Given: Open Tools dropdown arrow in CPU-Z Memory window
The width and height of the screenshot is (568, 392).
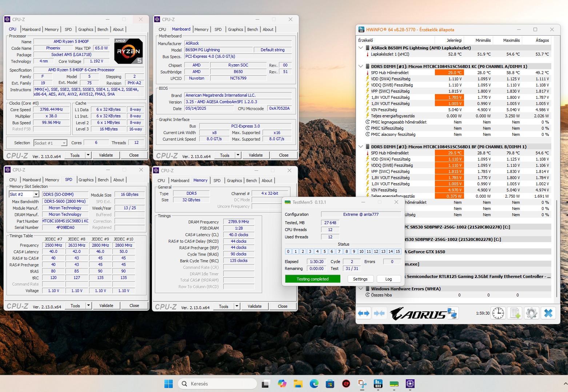Looking at the screenshot, I should pyautogui.click(x=237, y=306).
